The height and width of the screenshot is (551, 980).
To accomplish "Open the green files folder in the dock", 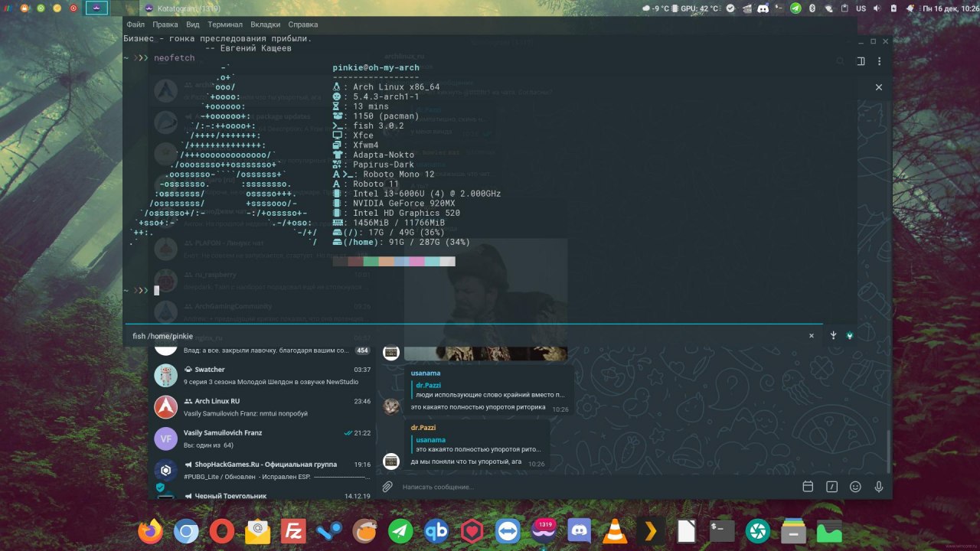I will click(x=829, y=530).
